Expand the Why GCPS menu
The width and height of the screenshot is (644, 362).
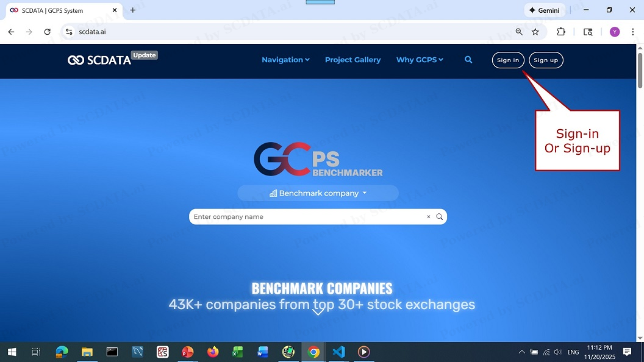pyautogui.click(x=420, y=60)
